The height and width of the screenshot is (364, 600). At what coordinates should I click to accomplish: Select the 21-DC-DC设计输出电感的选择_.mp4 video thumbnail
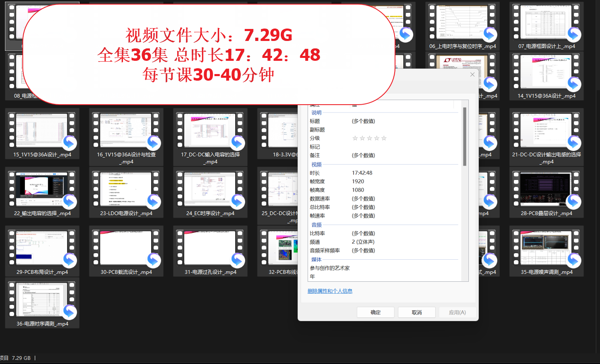pos(546,131)
